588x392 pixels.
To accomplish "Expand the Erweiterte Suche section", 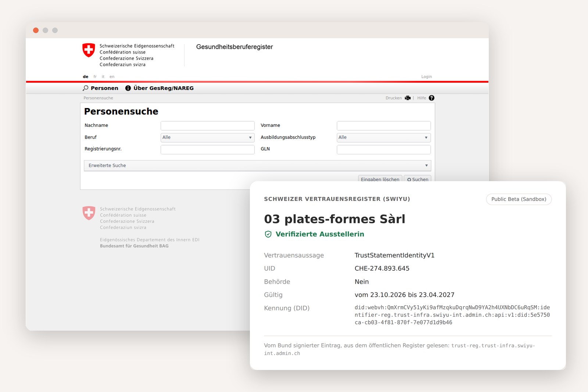I will (257, 166).
